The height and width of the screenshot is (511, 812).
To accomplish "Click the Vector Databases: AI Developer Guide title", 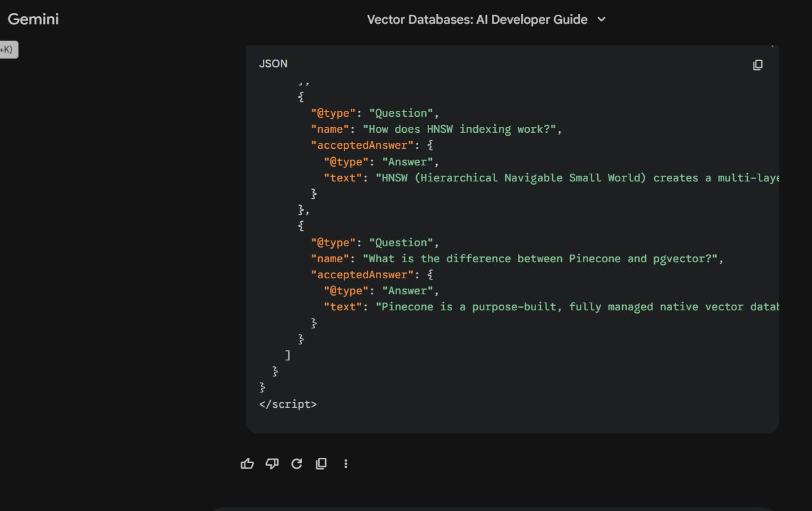I will pos(477,19).
